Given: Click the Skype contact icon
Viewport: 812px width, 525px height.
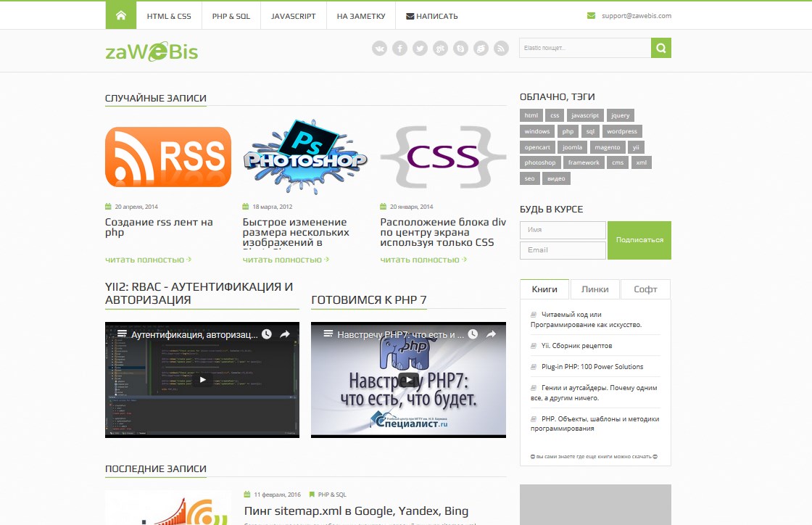Looking at the screenshot, I should tap(460, 49).
